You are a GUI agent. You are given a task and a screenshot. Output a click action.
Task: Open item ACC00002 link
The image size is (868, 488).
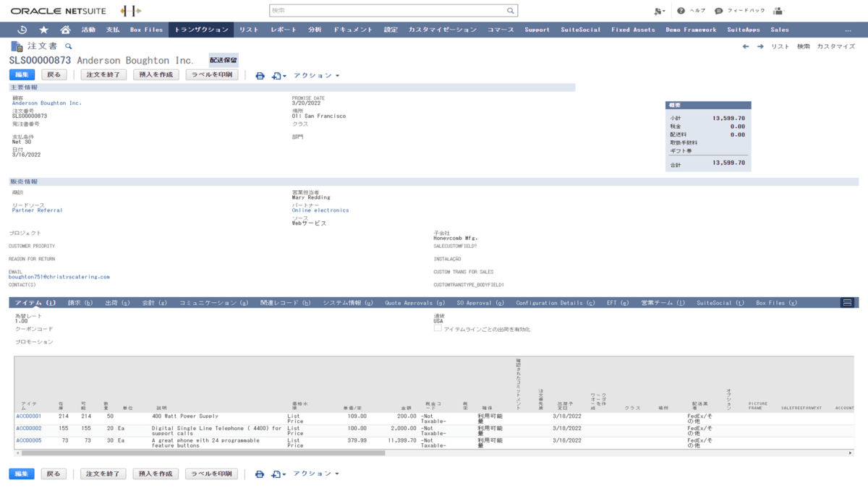pyautogui.click(x=29, y=428)
